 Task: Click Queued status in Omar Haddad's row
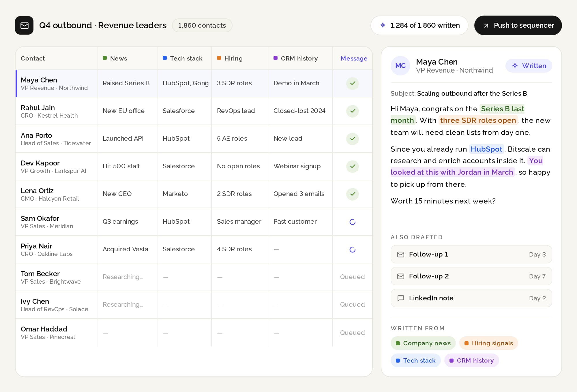point(352,333)
